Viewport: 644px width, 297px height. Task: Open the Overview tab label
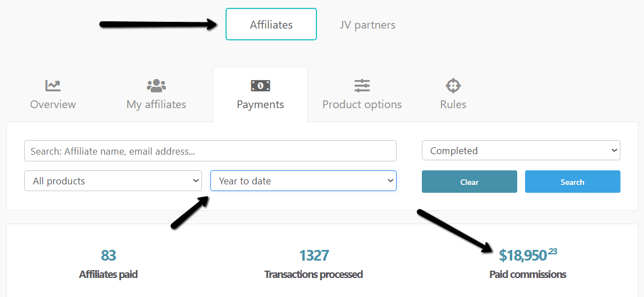click(x=53, y=104)
